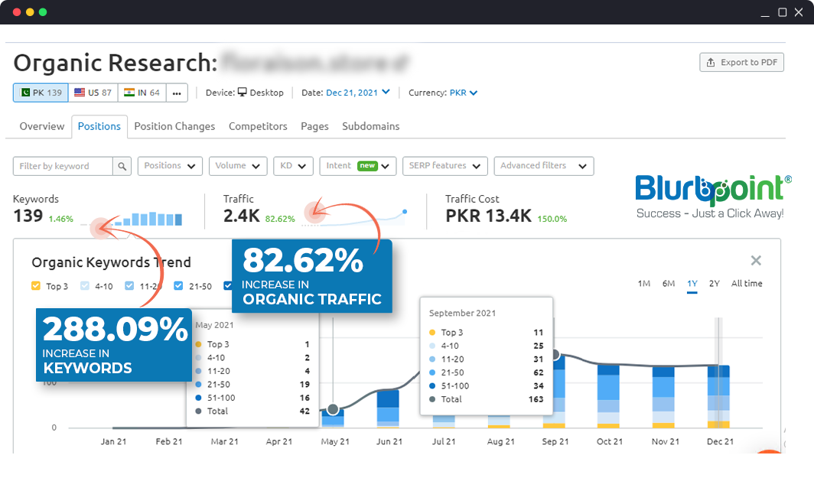Toggle the 4-10 positions checkbox
The width and height of the screenshot is (814, 504).
tap(85, 286)
